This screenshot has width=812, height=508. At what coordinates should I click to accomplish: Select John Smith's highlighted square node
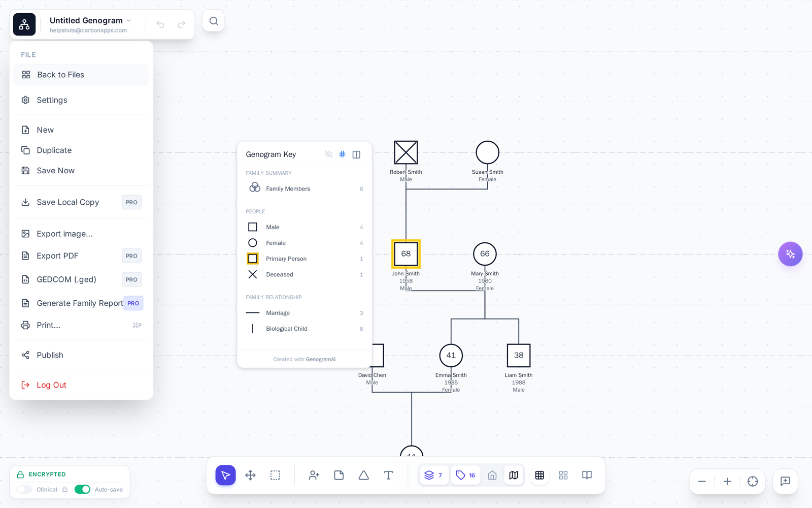(406, 253)
